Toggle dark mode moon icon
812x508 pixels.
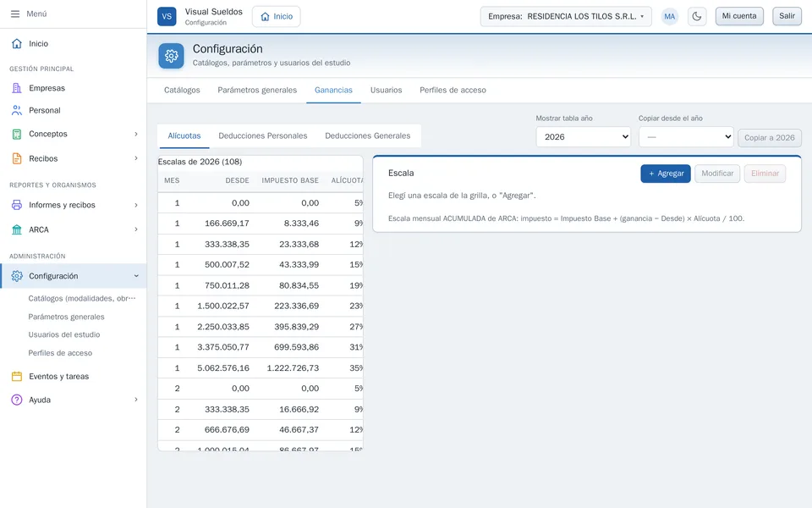(x=697, y=16)
